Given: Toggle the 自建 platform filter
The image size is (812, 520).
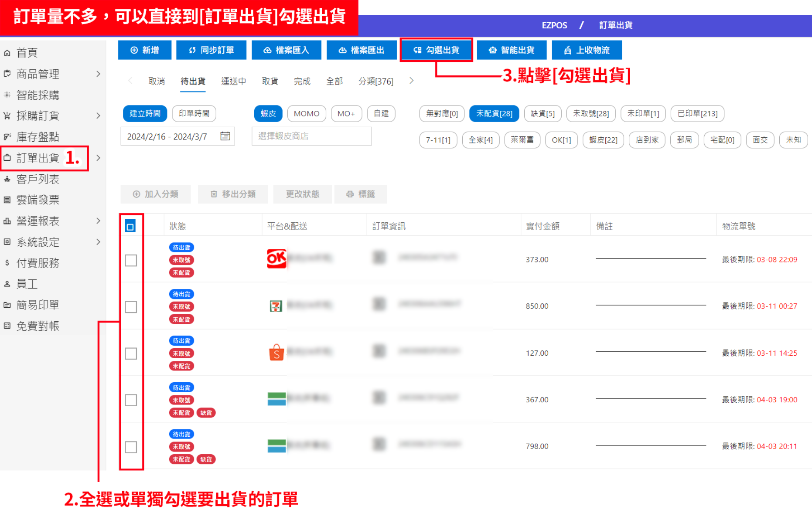Looking at the screenshot, I should (x=381, y=113).
